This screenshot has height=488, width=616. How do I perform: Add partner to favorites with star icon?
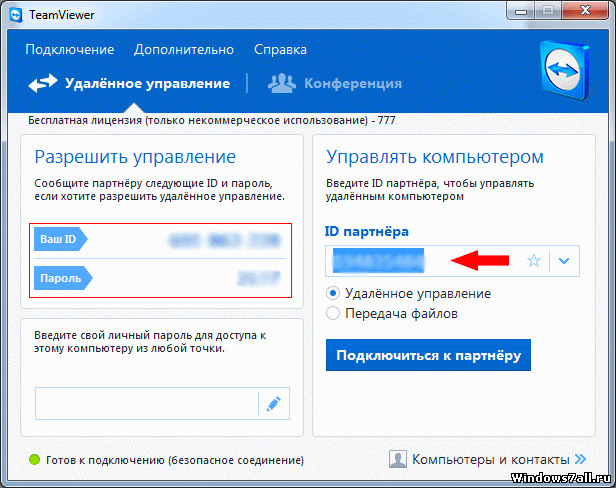tap(534, 261)
